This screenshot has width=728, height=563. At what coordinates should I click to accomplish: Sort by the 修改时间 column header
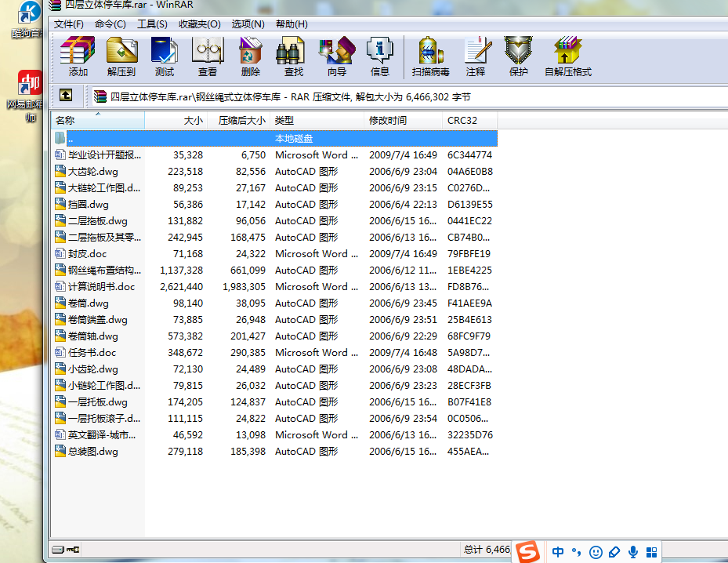403,120
